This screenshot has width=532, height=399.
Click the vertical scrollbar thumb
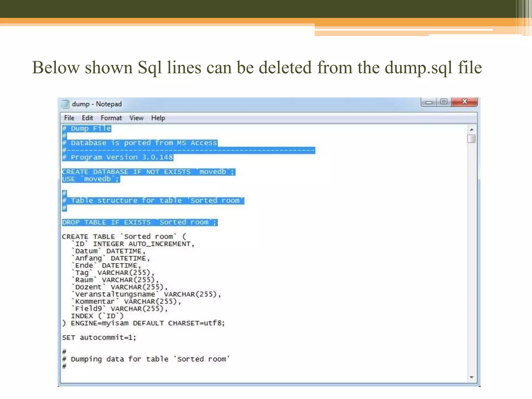coord(471,139)
